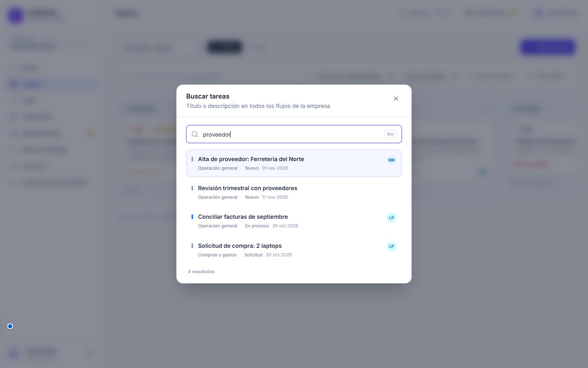Close the Buscar tareas dialog

coord(396,99)
